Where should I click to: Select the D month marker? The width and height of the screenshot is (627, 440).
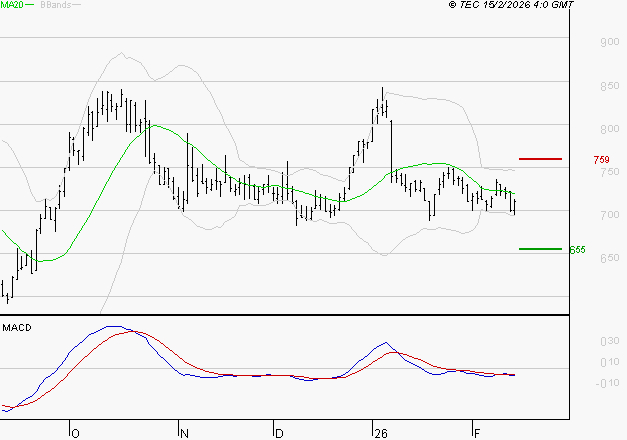tap(278, 432)
